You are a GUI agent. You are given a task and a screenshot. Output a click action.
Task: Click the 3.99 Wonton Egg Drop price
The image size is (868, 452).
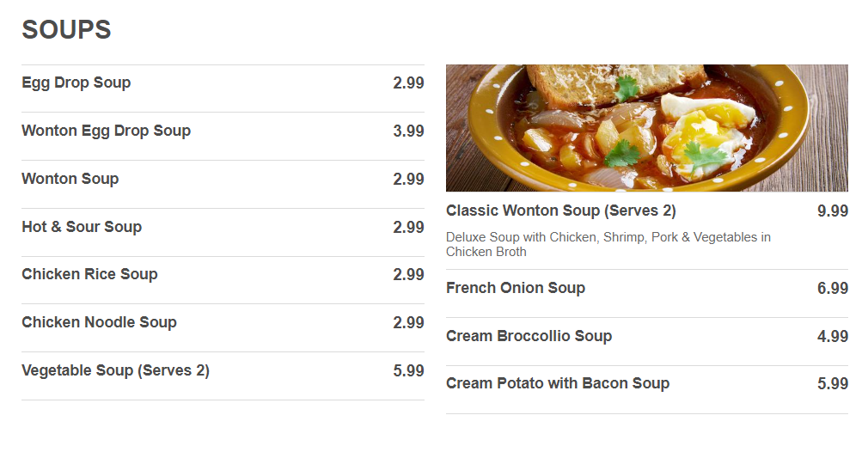coord(408,131)
